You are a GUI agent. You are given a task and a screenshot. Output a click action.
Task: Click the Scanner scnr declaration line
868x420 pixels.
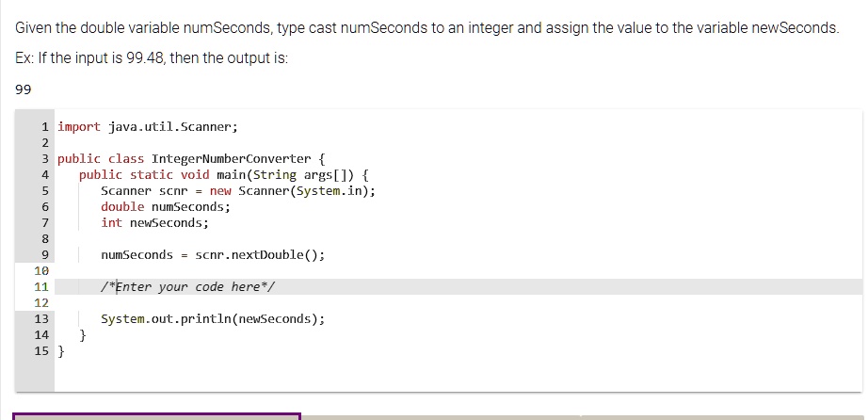pos(238,191)
